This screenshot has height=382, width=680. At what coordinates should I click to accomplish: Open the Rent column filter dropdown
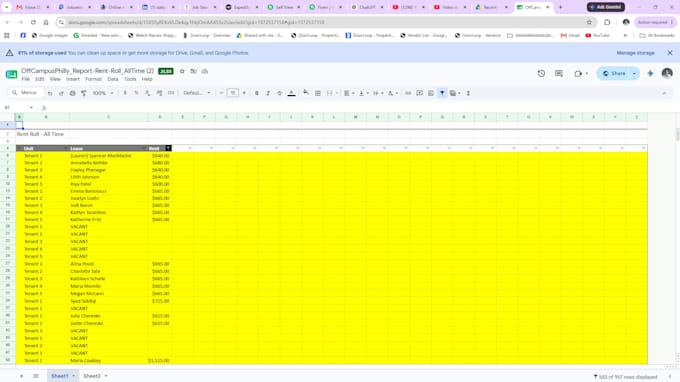click(168, 148)
